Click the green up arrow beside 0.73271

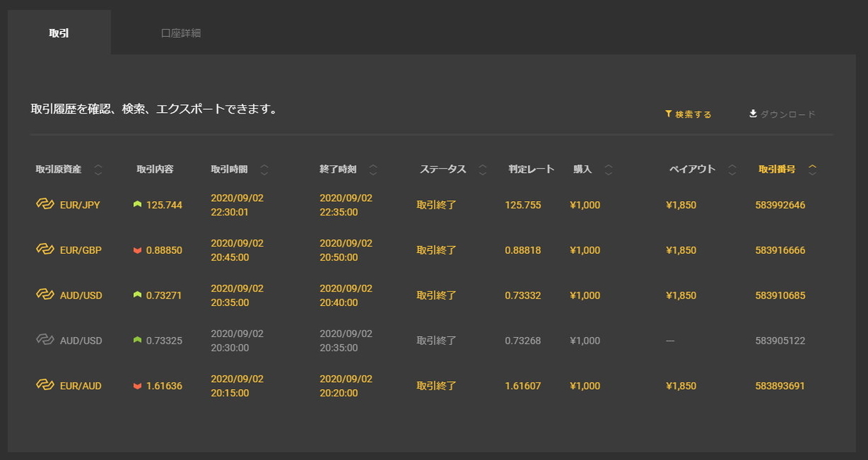[137, 295]
